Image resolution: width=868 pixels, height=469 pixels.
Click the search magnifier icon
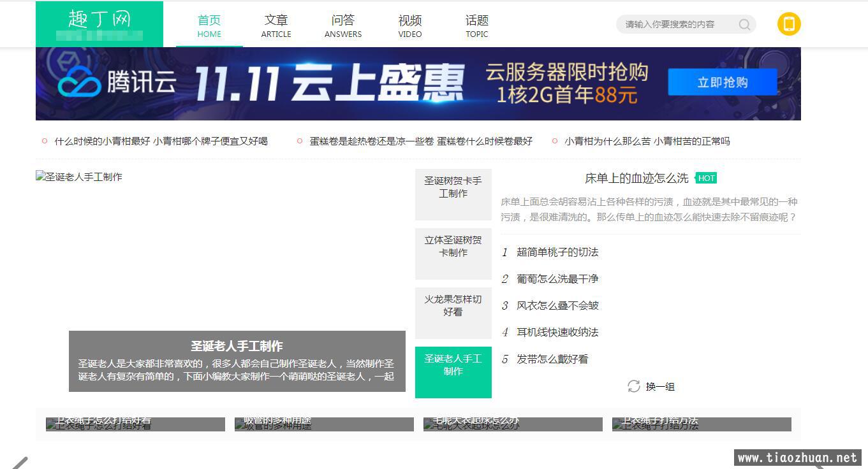[x=744, y=25]
